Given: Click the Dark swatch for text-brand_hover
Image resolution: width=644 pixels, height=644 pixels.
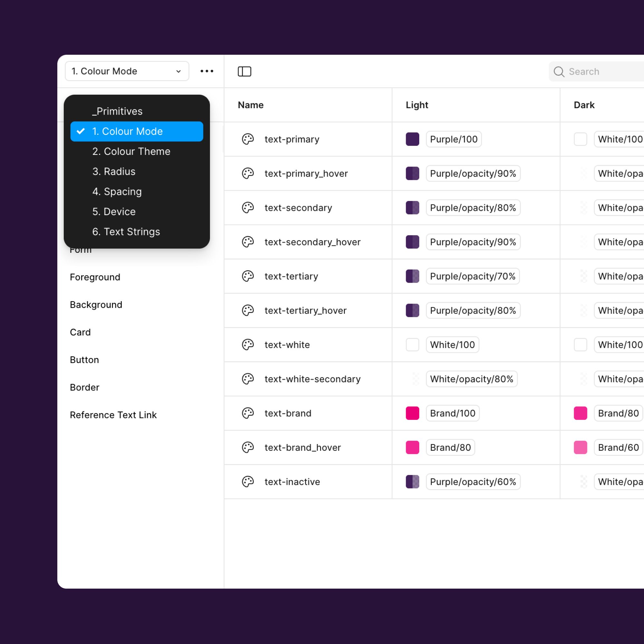Looking at the screenshot, I should [580, 447].
